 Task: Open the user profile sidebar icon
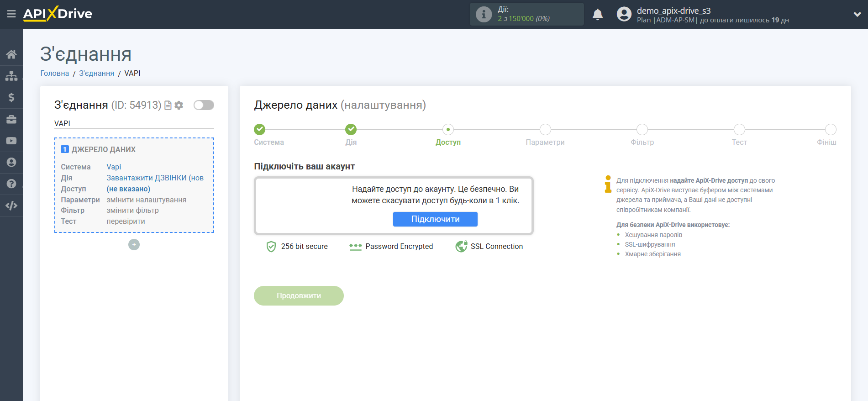pyautogui.click(x=11, y=162)
